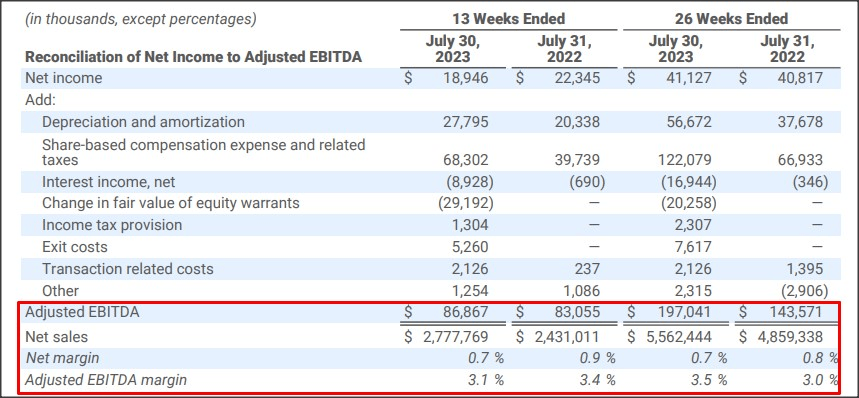Click the Net income row label
The image size is (859, 398).
pos(64,78)
